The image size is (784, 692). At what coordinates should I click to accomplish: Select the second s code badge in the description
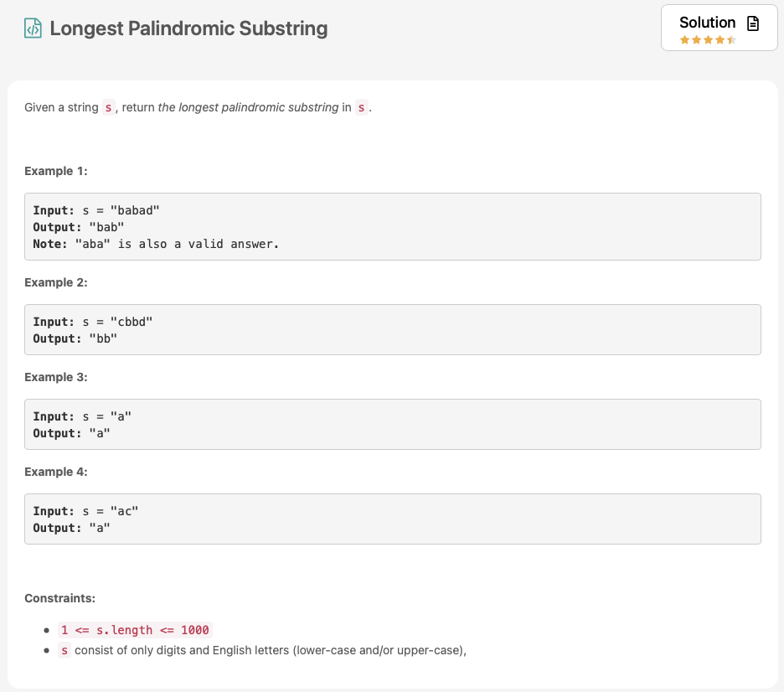click(360, 107)
